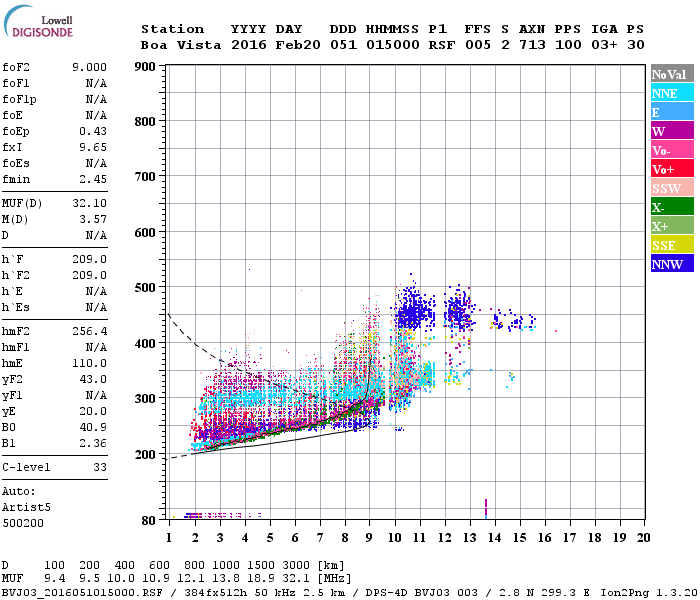Viewport: 700px width, 600px height.
Task: Click the hmF2 value 256.4
Action: 89,331
